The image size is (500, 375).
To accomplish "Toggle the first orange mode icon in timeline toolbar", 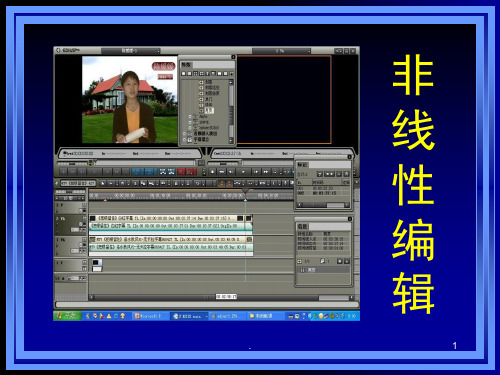I will point(222,183).
